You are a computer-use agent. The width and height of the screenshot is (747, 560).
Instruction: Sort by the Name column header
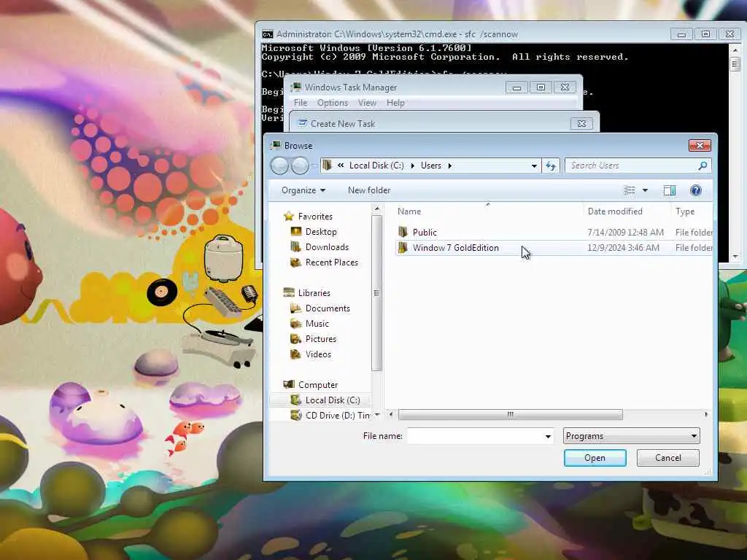click(x=488, y=211)
